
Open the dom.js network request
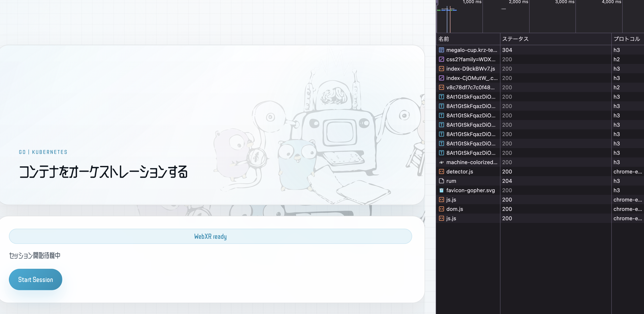454,209
